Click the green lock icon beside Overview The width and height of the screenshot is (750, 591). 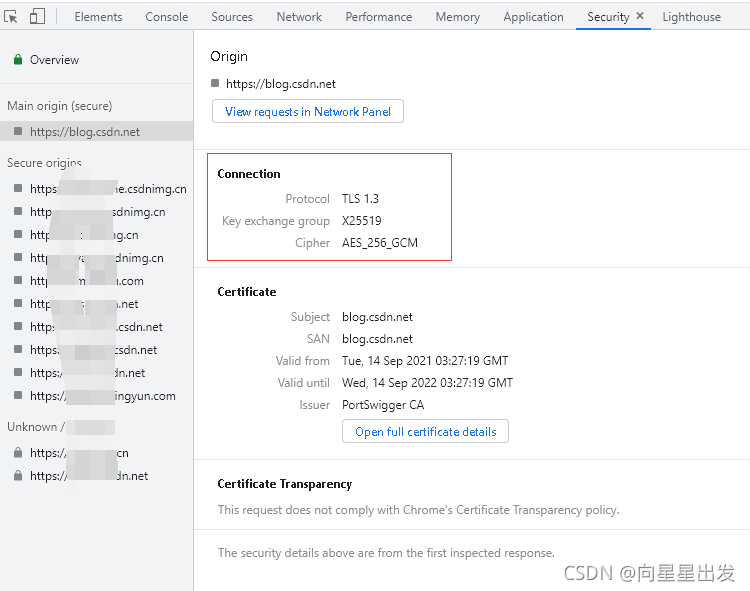[x=18, y=59]
